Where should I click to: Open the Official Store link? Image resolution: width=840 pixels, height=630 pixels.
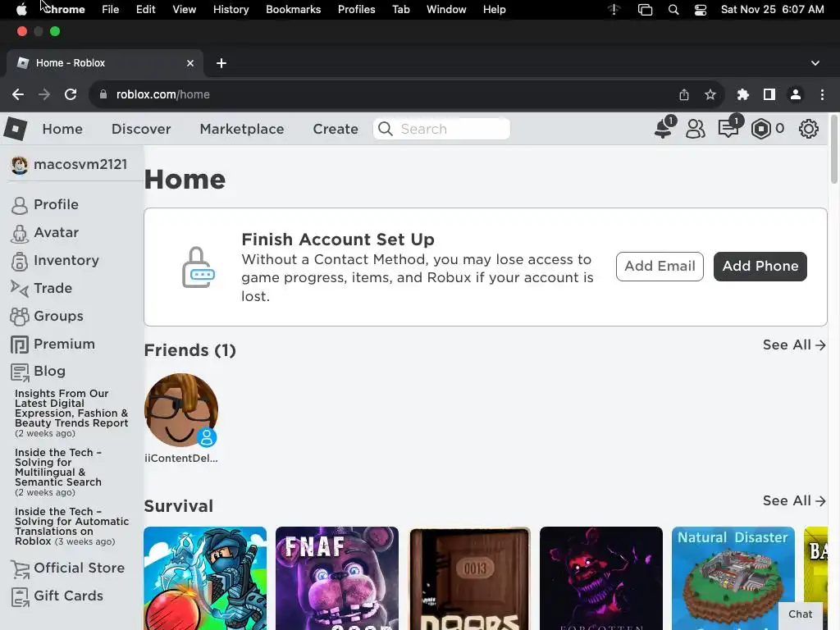click(80, 568)
